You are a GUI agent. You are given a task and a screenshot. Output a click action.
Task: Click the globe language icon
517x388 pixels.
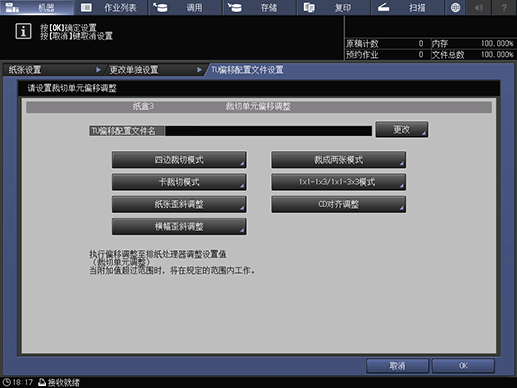455,7
